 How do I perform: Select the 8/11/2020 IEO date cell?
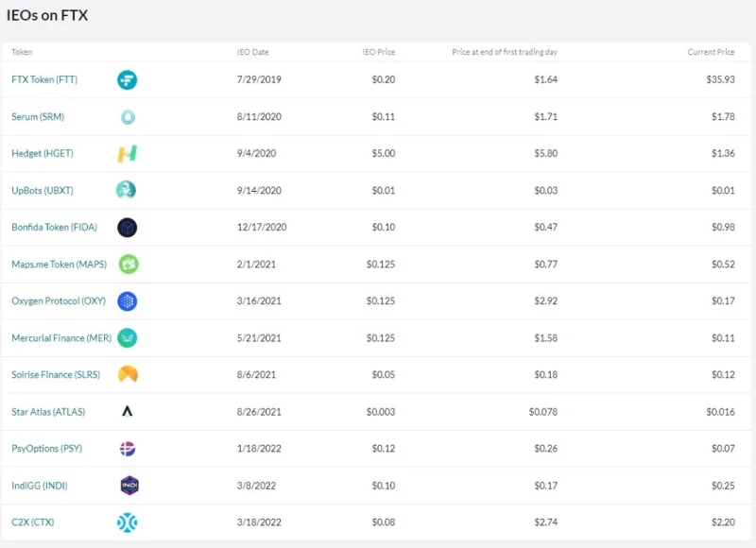[259, 116]
